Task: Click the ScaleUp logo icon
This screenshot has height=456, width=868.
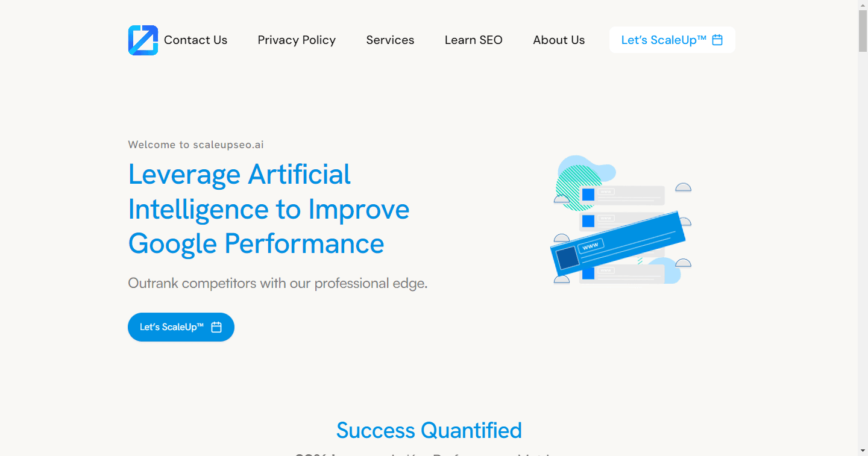Action: (x=143, y=40)
